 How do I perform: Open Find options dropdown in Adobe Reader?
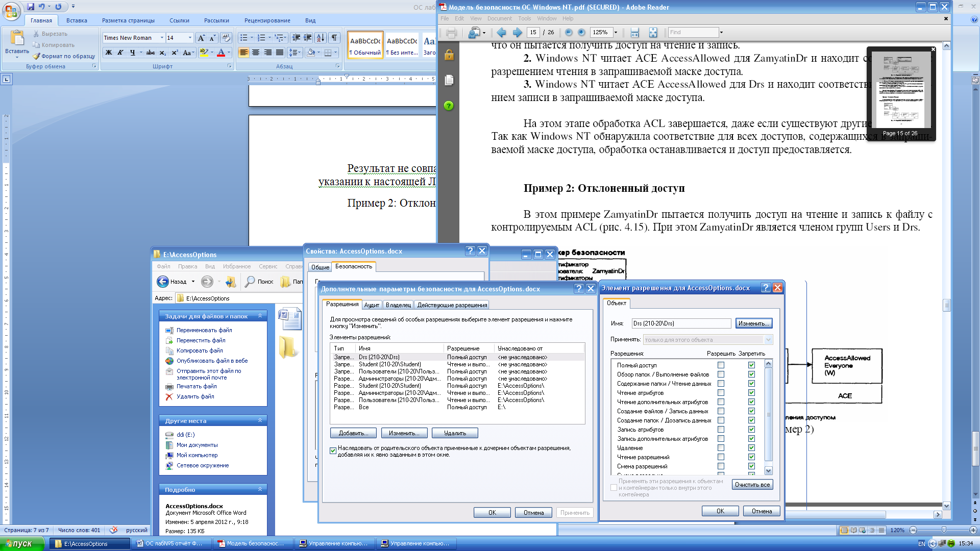click(721, 33)
